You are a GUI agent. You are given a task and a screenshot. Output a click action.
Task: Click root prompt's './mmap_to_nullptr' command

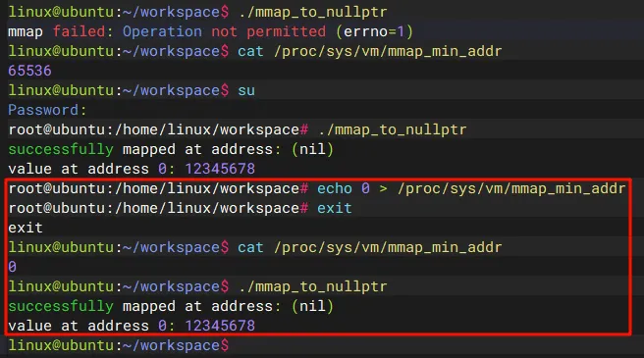(x=393, y=129)
